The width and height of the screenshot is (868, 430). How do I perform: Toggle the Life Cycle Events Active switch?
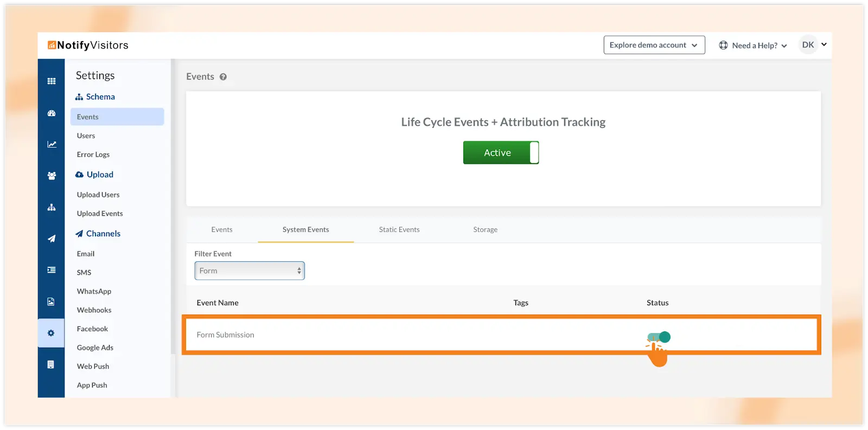501,152
